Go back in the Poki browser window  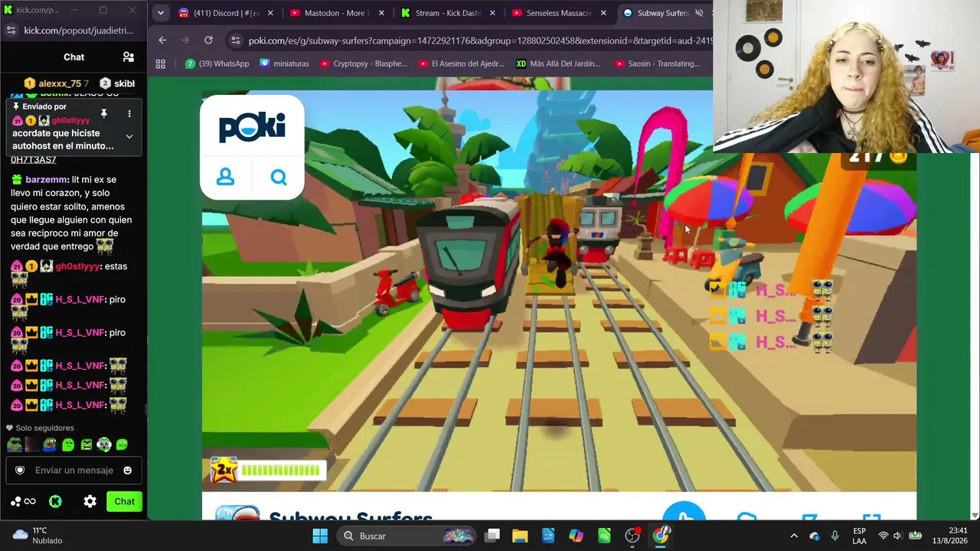coord(162,40)
